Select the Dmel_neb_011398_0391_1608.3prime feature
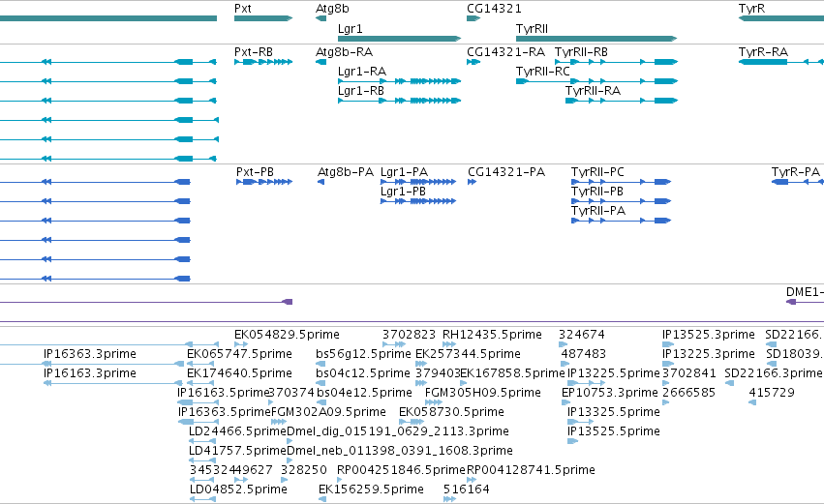 coord(290,460)
